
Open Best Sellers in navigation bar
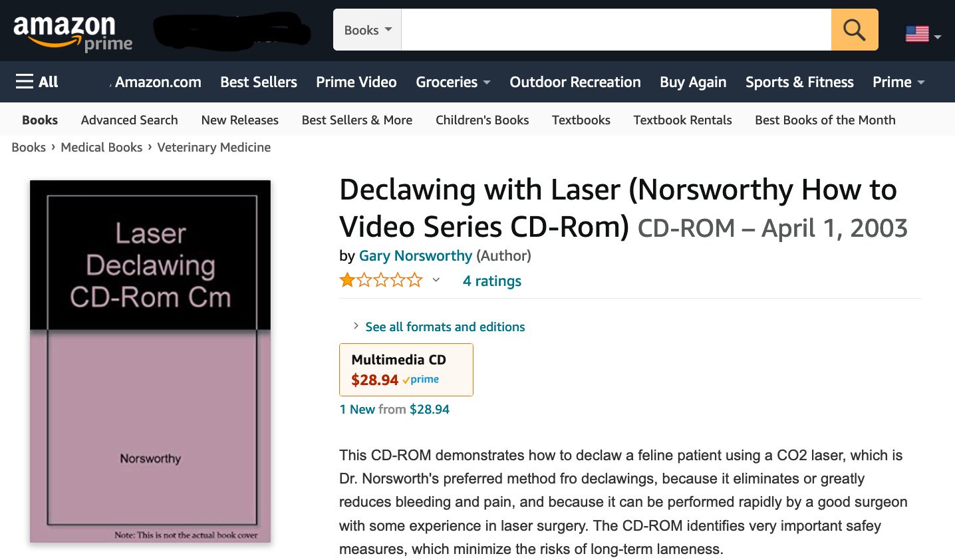(x=259, y=82)
